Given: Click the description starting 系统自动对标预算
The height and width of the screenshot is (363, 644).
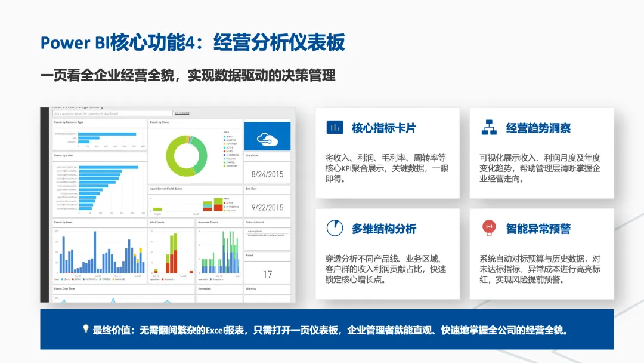Looking at the screenshot, I should pyautogui.click(x=540, y=269).
